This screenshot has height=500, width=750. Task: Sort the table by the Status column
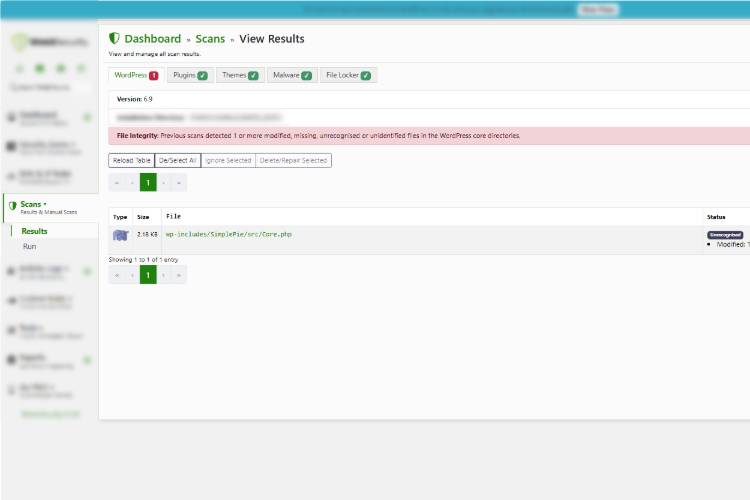(716, 216)
